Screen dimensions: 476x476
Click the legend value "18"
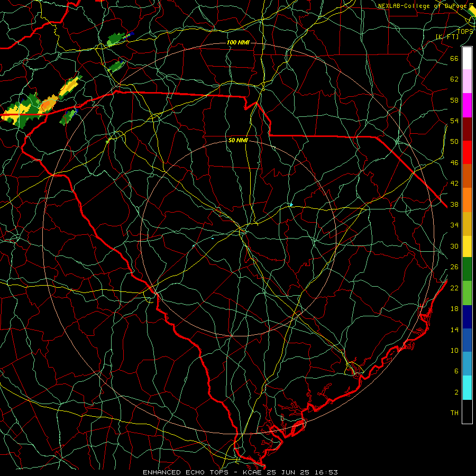454,309
